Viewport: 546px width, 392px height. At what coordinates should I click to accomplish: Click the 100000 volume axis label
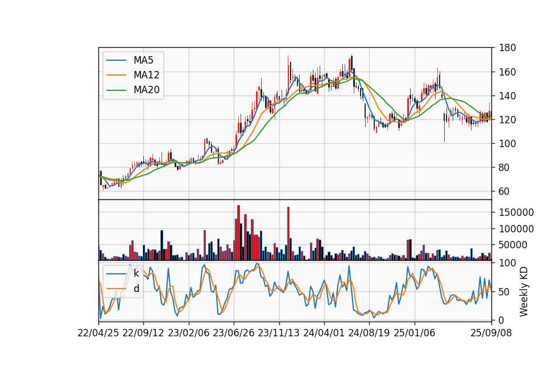pos(516,228)
